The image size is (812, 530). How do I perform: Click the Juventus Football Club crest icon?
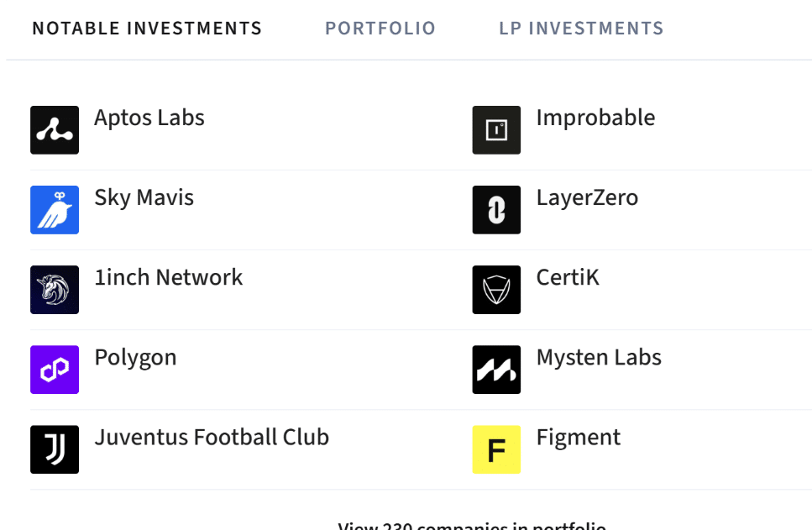(x=54, y=449)
